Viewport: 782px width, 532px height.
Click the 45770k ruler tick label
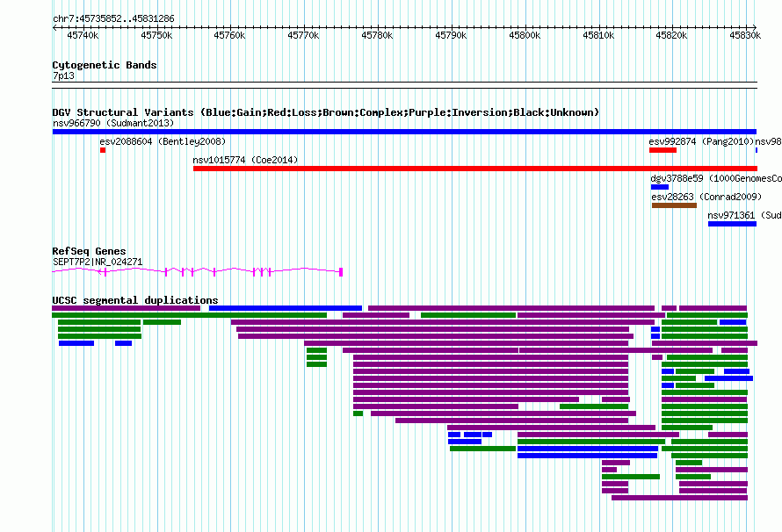303,35
